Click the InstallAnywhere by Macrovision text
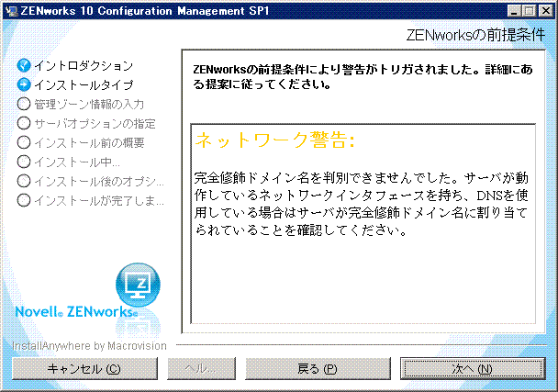558x392 pixels. [89, 346]
